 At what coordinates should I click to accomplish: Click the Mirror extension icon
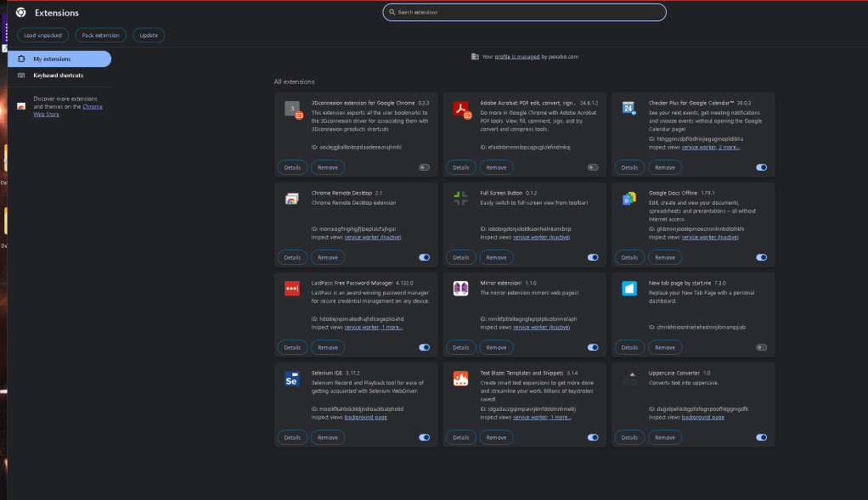click(460, 288)
